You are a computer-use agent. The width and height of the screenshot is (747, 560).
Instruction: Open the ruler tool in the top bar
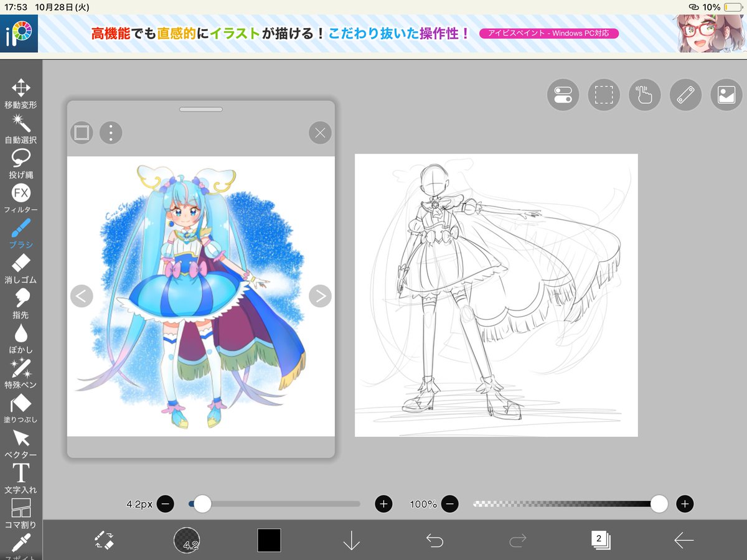(685, 95)
